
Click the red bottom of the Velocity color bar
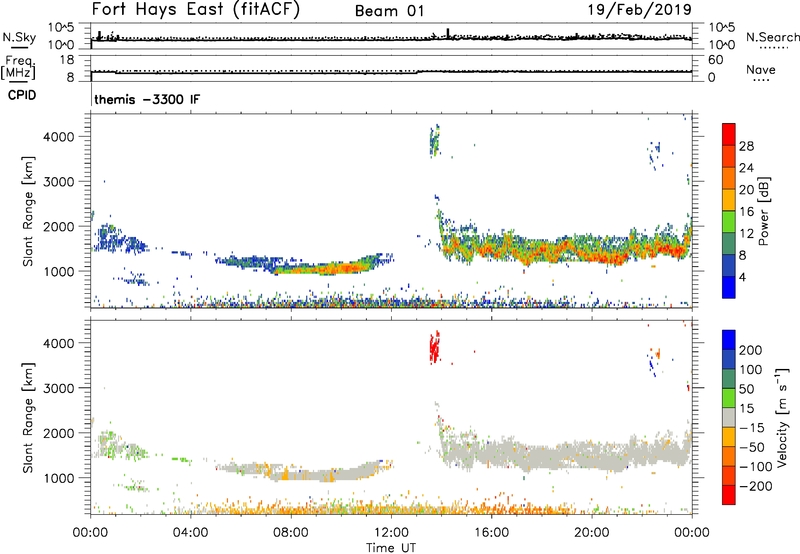(729, 495)
